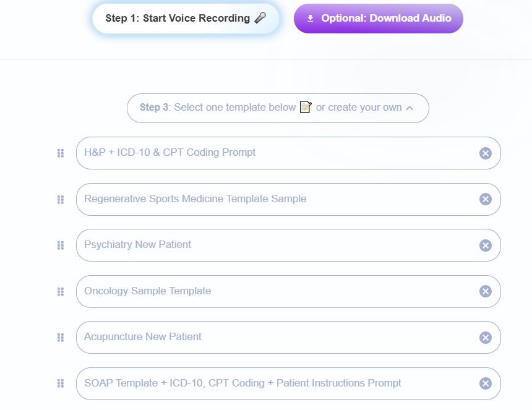Download the audio via Optional button
This screenshot has height=410, width=532.
[379, 19]
